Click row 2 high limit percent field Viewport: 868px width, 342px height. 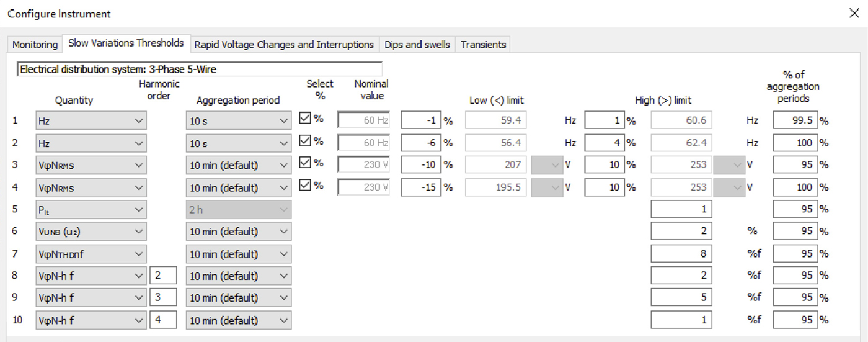click(x=604, y=143)
